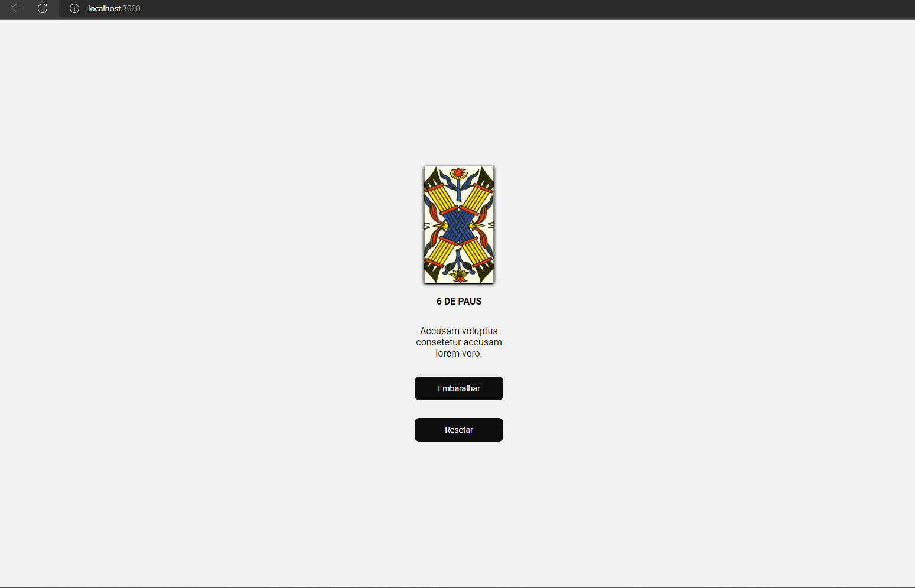The height and width of the screenshot is (588, 915).
Task: Open the site information icon
Action: tap(74, 8)
